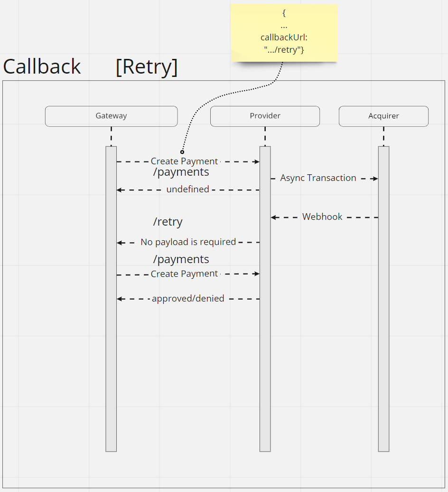The width and height of the screenshot is (448, 492).
Task: Select the "No payload is required" label
Action: click(x=188, y=242)
